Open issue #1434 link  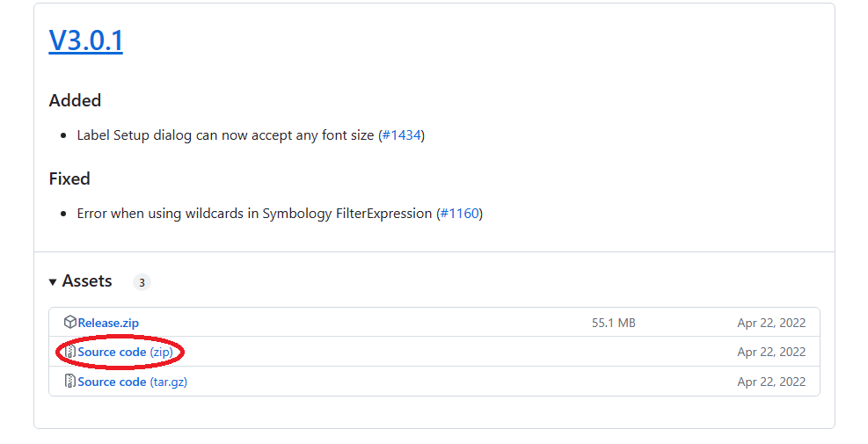click(402, 135)
